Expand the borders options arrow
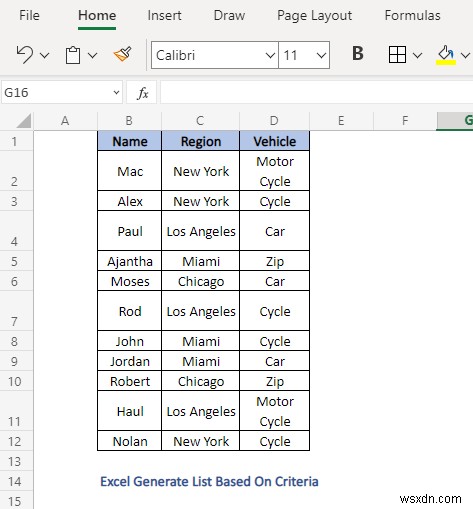The width and height of the screenshot is (473, 509). 417,55
